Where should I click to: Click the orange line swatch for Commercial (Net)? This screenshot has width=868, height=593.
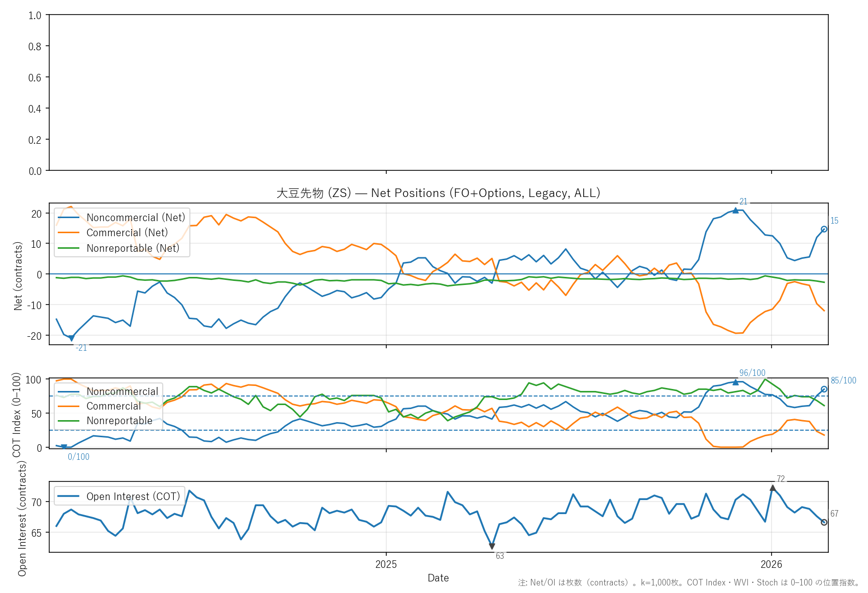coord(69,233)
